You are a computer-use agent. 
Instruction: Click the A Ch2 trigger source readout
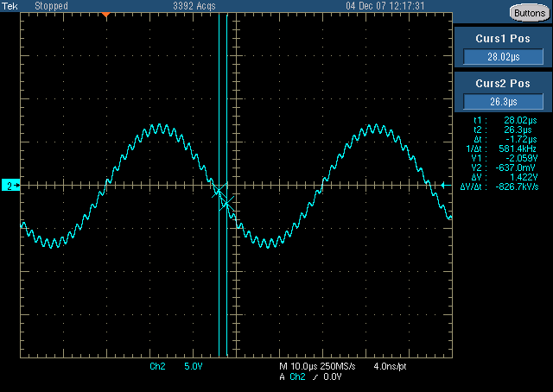pos(292,376)
